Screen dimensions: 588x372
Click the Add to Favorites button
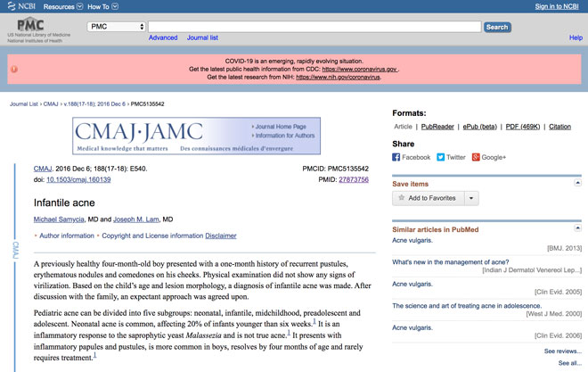pyautogui.click(x=429, y=198)
